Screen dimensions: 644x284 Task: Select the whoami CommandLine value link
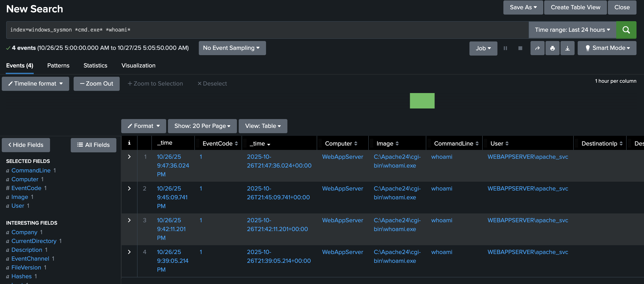click(441, 157)
